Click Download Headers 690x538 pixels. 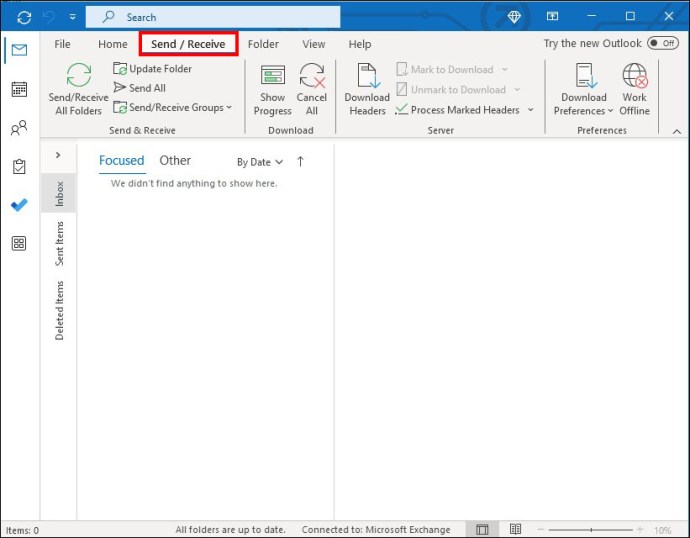click(x=367, y=90)
